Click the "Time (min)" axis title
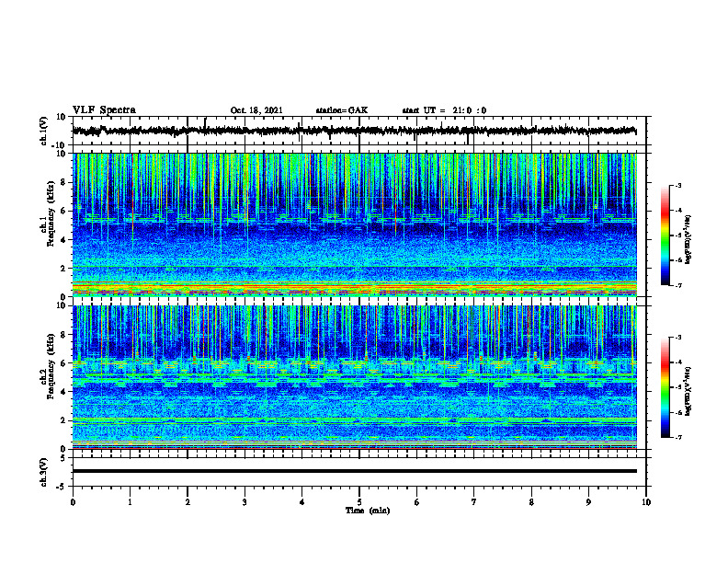 coord(368,511)
